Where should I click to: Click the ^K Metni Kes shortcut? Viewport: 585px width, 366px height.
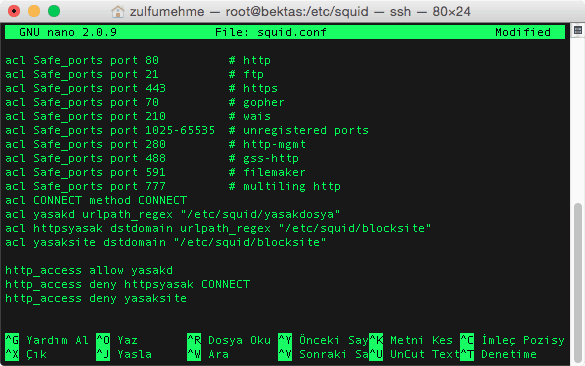[411, 340]
